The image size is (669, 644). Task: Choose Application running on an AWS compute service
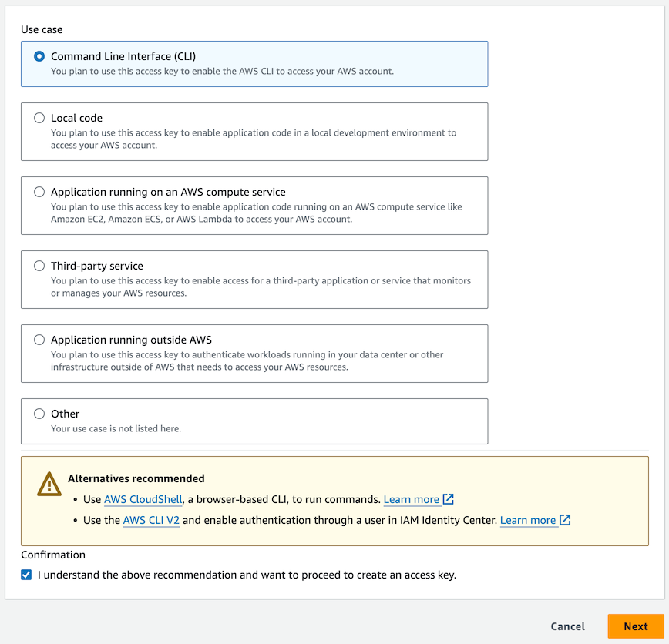click(x=39, y=192)
